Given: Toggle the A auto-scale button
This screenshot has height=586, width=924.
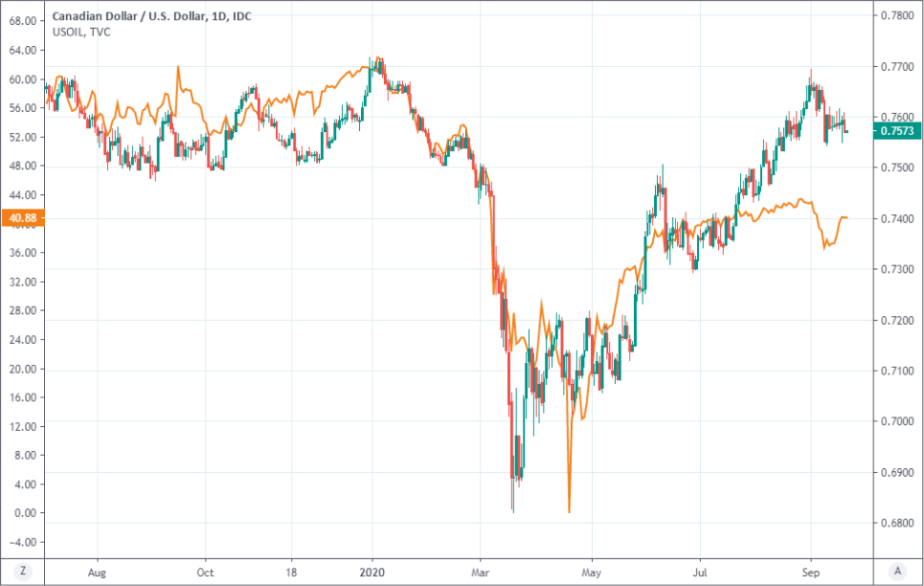Looking at the screenshot, I should click(897, 571).
